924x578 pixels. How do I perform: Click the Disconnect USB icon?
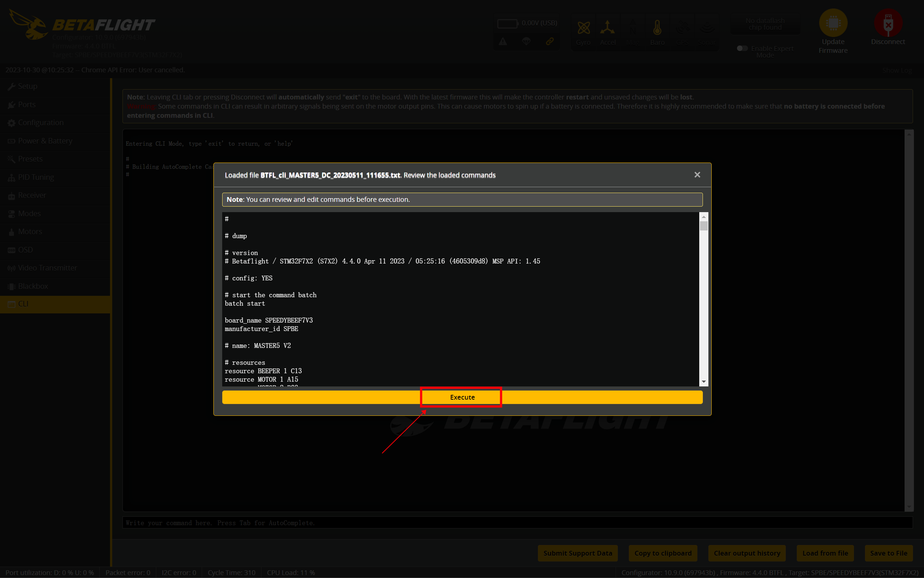click(888, 23)
